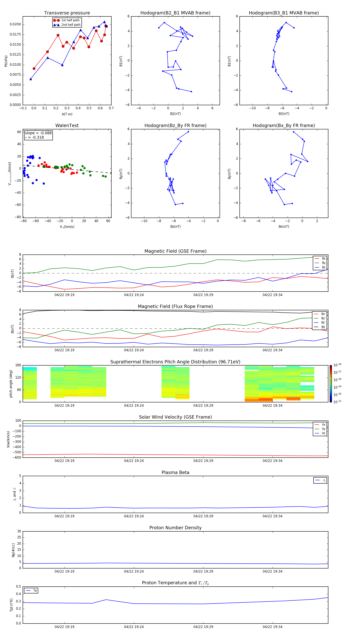Click the 'V_A(km/s)' x-axis label under WalenTest
Viewport: 351px width, 644px height.
(x=67, y=227)
